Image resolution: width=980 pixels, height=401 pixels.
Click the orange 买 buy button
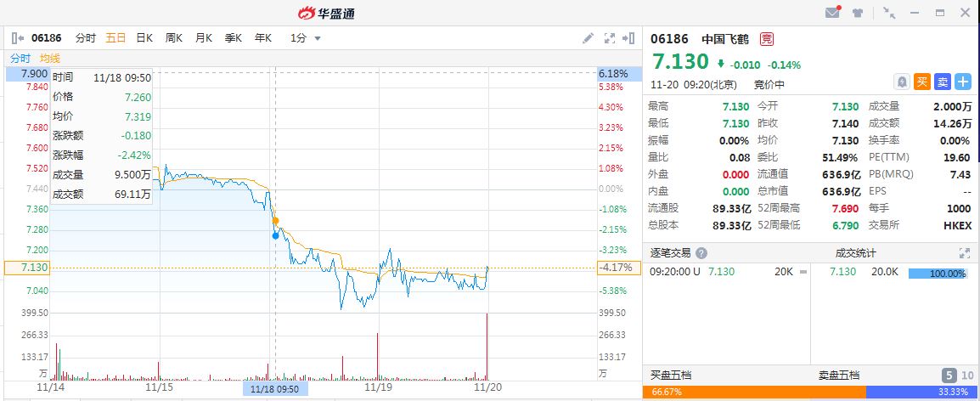(x=922, y=82)
